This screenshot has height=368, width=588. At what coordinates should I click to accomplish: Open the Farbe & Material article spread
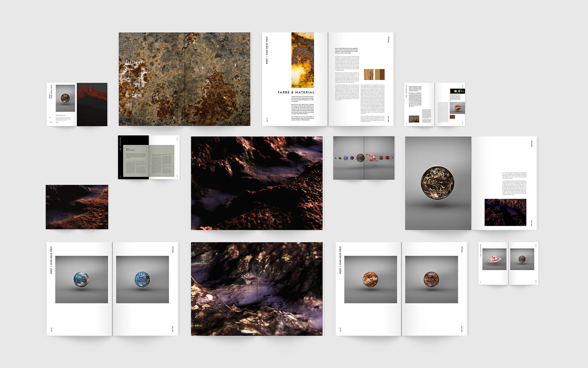tap(328, 79)
